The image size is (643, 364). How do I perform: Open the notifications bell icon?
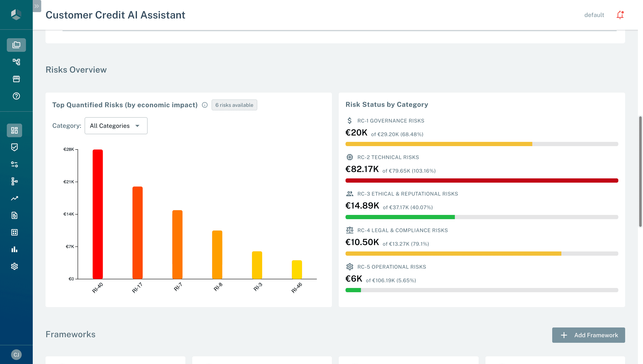click(620, 15)
